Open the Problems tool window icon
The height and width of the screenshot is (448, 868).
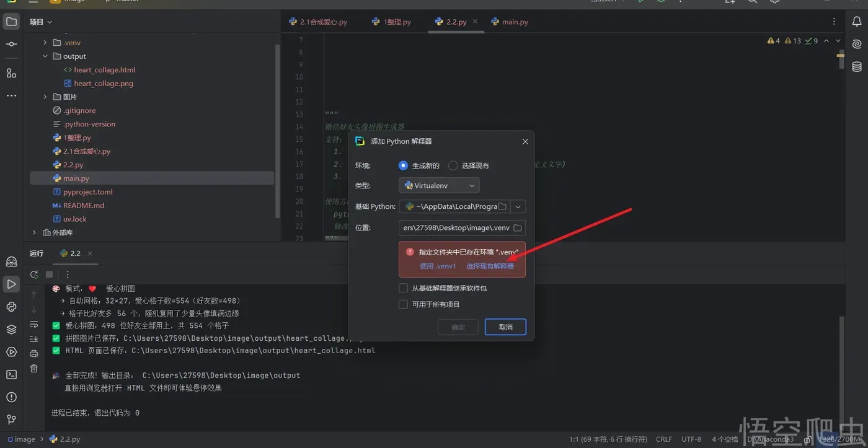click(x=11, y=397)
